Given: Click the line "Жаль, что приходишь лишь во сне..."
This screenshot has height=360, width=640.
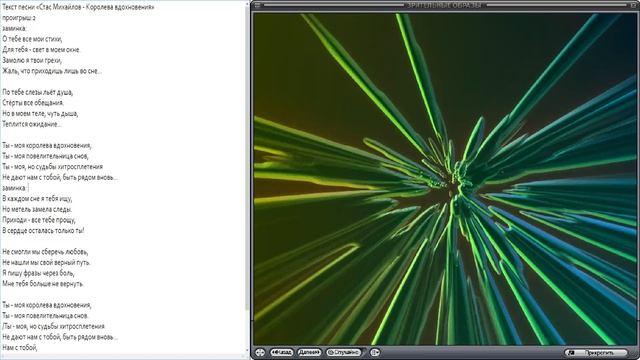Looking at the screenshot, I should (52, 71).
